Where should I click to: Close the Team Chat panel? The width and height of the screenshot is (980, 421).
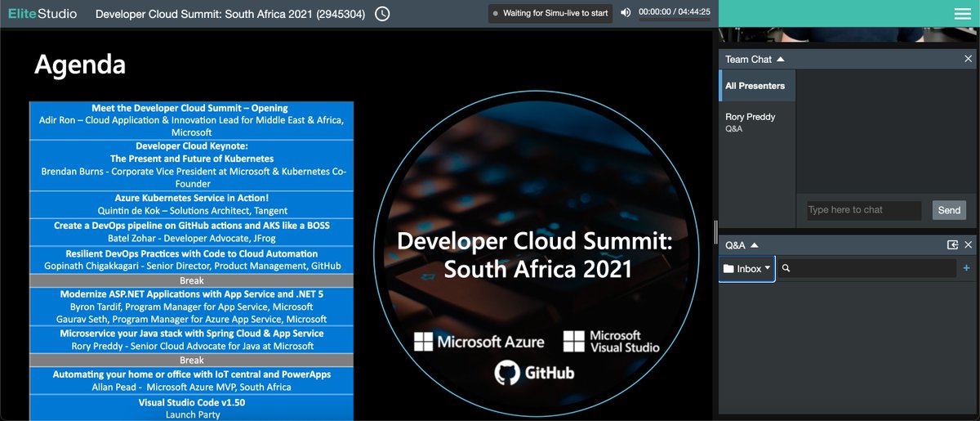(x=969, y=59)
